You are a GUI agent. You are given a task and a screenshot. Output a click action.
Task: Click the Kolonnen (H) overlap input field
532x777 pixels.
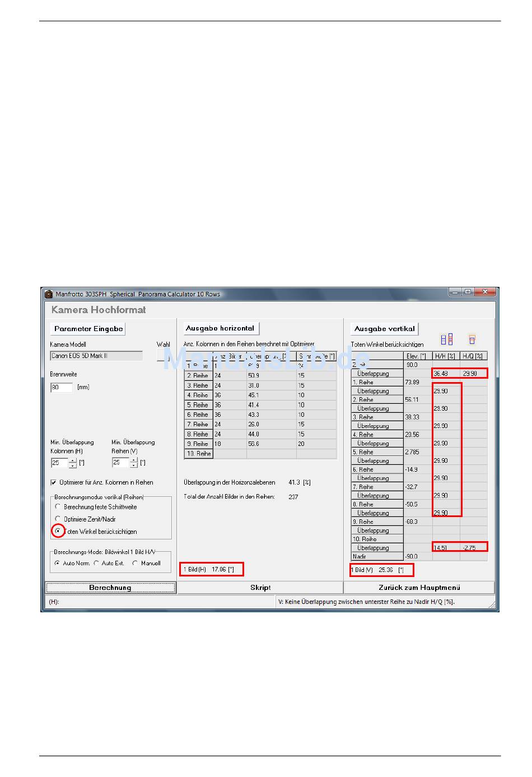point(59,463)
